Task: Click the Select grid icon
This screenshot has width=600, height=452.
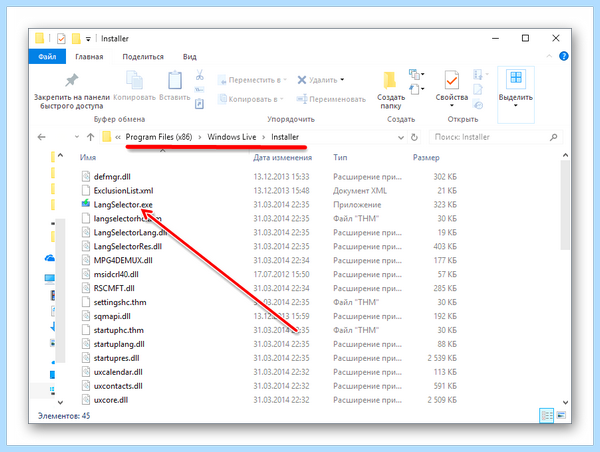Action: pyautogui.click(x=516, y=78)
